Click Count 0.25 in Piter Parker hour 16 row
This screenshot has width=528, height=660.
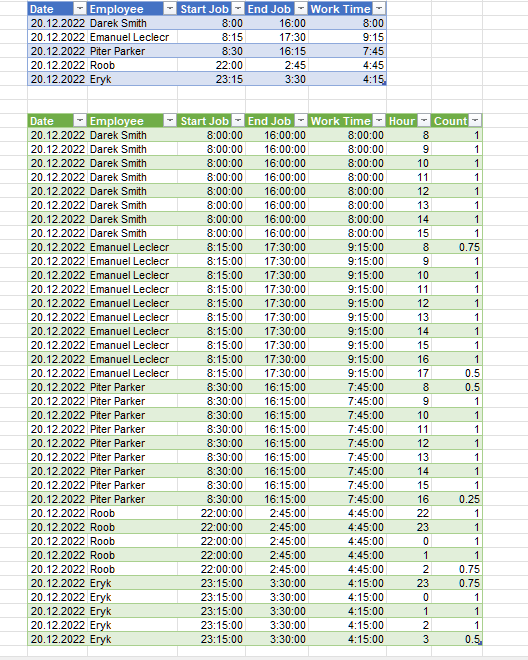click(456, 499)
